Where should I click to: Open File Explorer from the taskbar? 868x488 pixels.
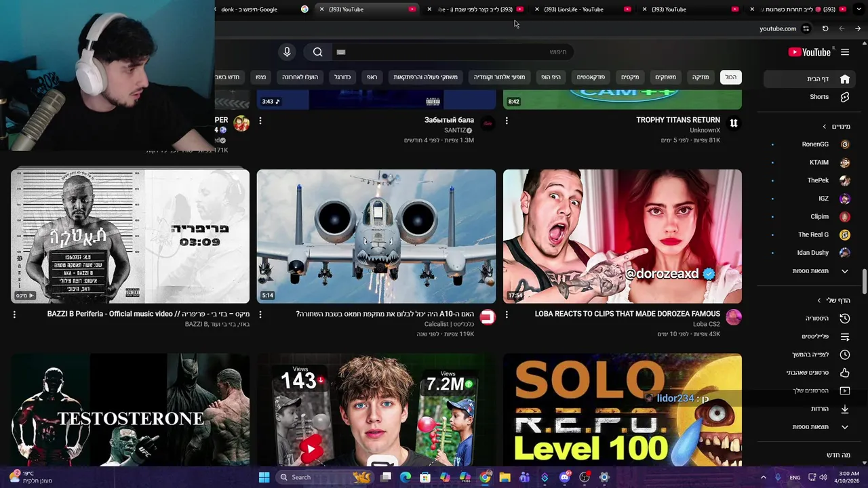pyautogui.click(x=505, y=477)
